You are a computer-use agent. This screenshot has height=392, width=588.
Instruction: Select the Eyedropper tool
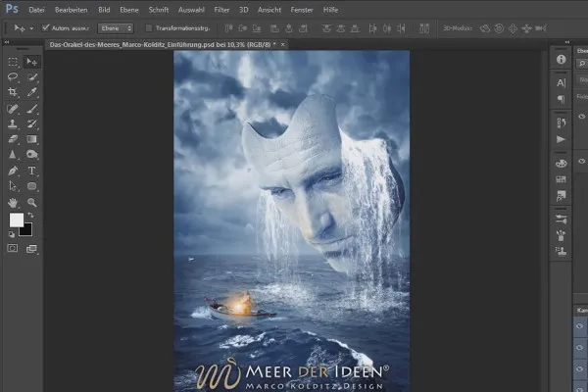point(32,92)
